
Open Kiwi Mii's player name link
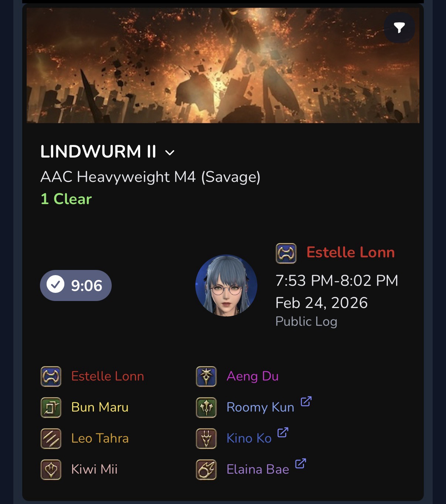94,469
